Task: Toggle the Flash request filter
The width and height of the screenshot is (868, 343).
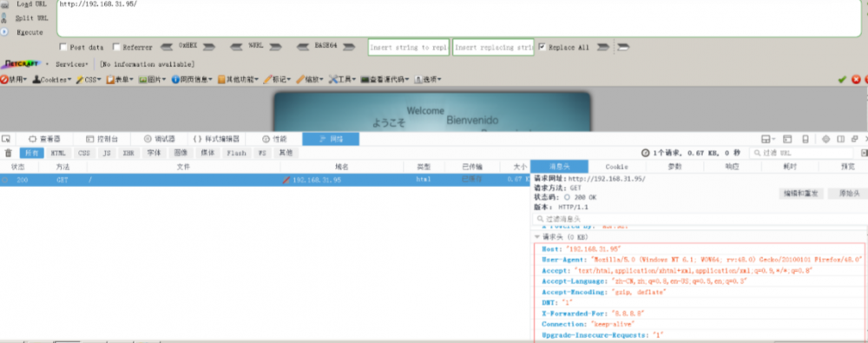Action: (x=236, y=153)
